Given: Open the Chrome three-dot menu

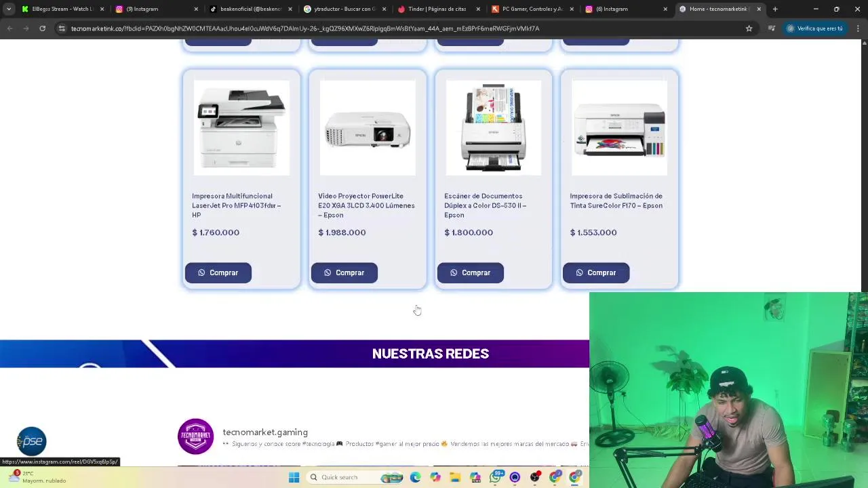Looking at the screenshot, I should pos(858,28).
